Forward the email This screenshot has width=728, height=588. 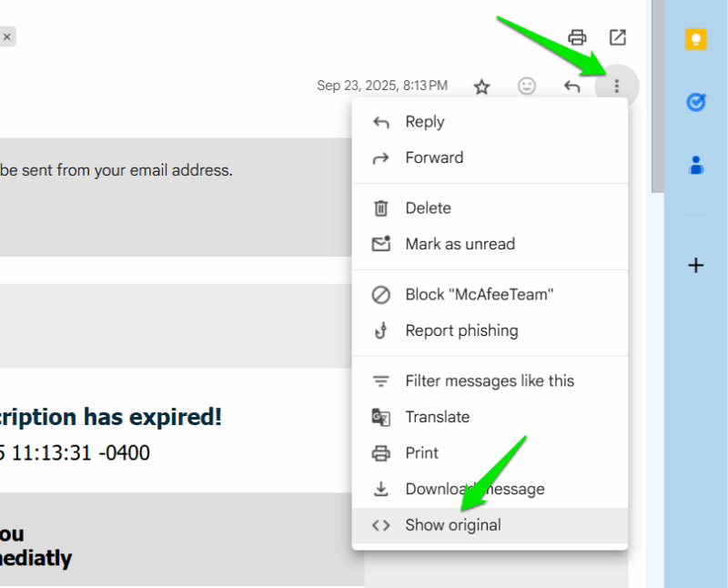coord(435,157)
